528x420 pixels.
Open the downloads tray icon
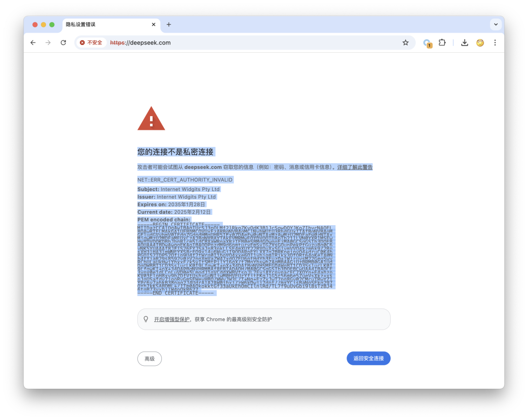(464, 42)
